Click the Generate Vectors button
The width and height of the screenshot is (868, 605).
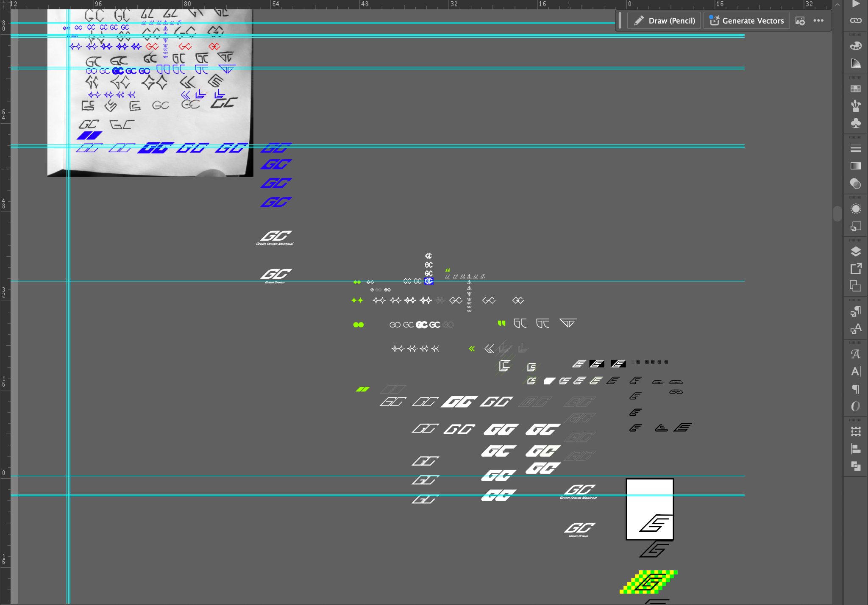pyautogui.click(x=747, y=21)
